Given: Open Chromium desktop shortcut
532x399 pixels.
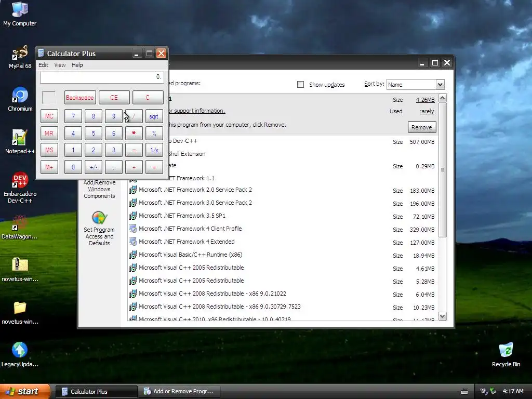Looking at the screenshot, I should click(x=20, y=99).
